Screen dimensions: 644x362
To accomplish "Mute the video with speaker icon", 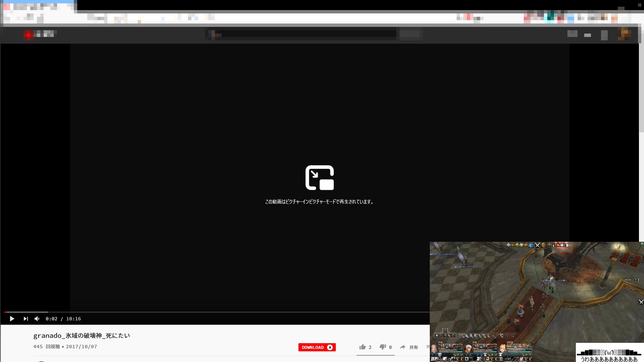I will (x=37, y=319).
